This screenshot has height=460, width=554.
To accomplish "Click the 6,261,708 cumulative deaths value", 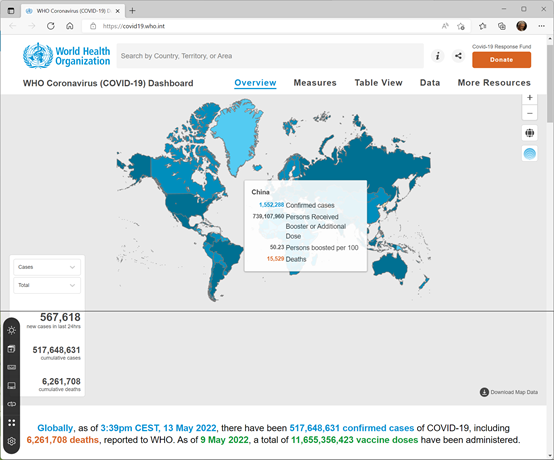I will click(x=61, y=381).
